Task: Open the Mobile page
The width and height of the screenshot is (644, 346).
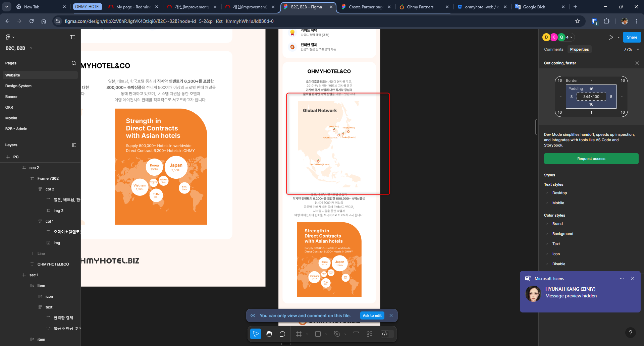Action: (x=11, y=118)
